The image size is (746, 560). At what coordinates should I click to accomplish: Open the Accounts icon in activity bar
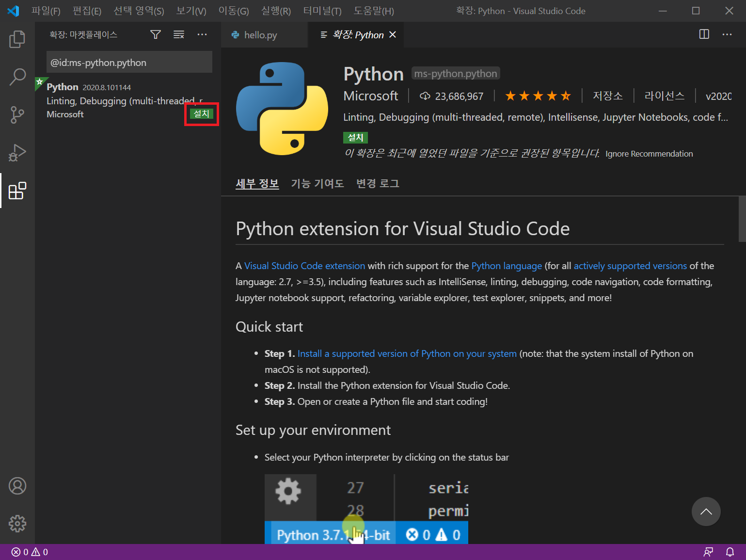coord(17,486)
